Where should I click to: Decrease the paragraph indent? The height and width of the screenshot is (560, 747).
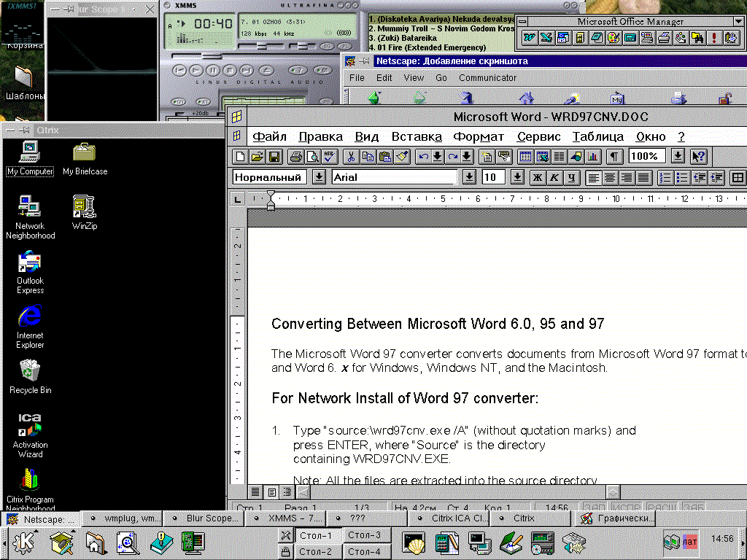pos(700,178)
